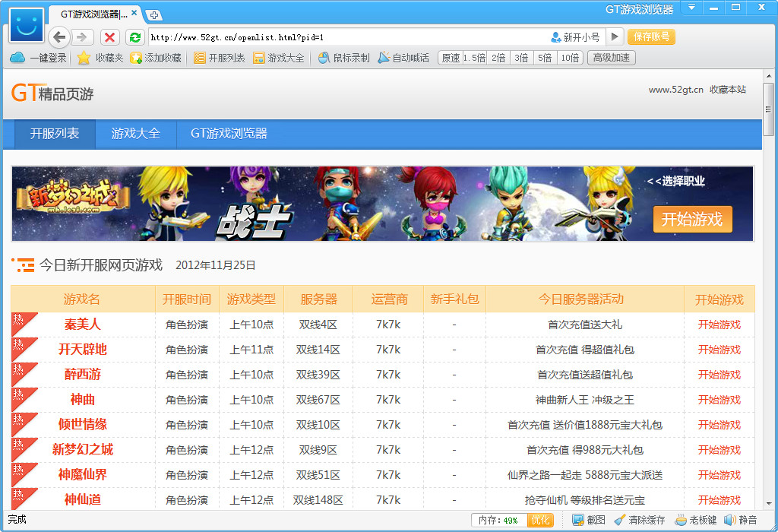Viewport: 778px width, 532px height.
Task: Click the play arrow next to 新开小号
Action: pos(614,36)
